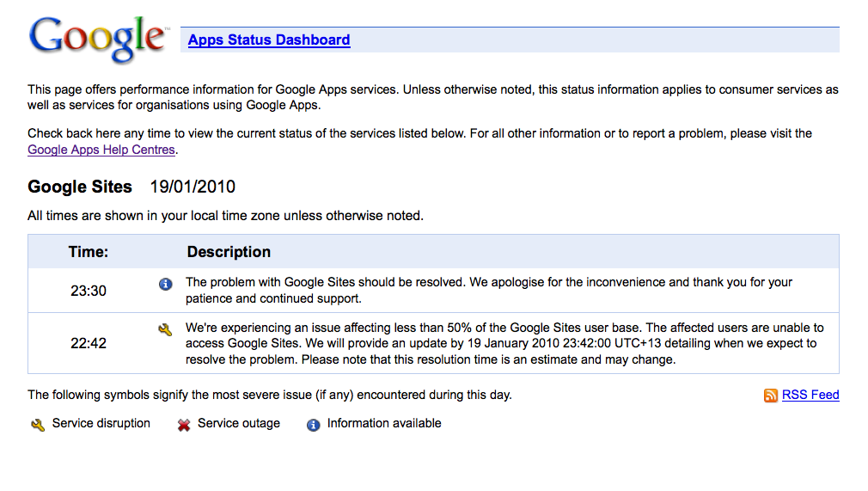
Task: Click the blue info icon beside 23:30
Action: 166,285
